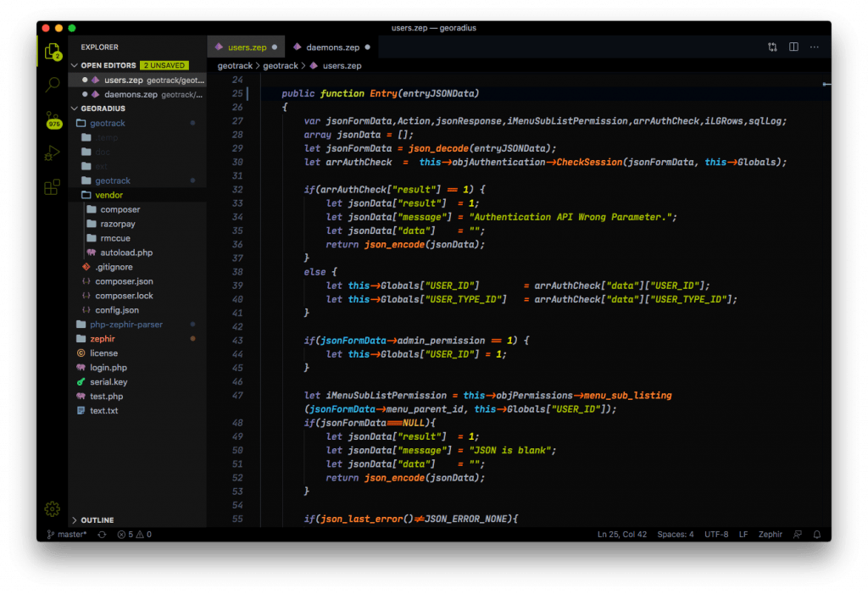Open the Extensions view
This screenshot has height=594, width=868.
[x=53, y=187]
